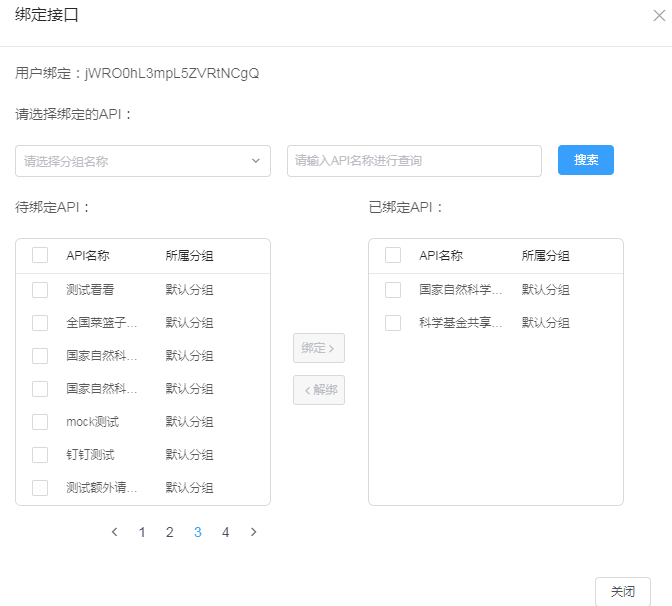Toggle select-all checkbox in 已绑定API header

[x=393, y=255]
